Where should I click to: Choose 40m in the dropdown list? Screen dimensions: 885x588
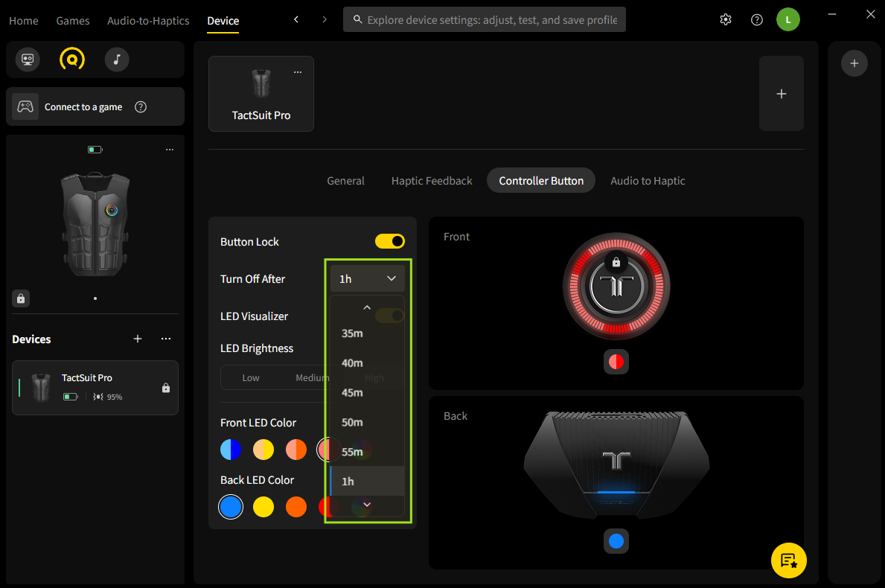pos(368,362)
